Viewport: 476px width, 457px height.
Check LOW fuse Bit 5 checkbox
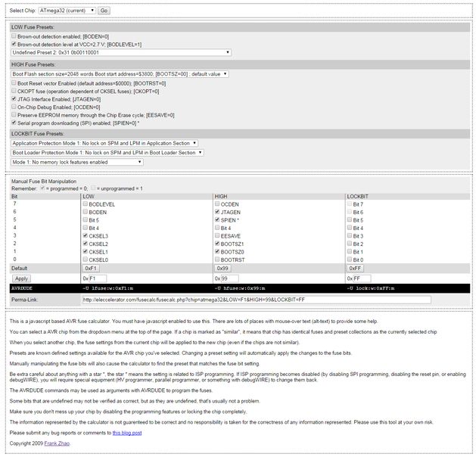click(86, 219)
